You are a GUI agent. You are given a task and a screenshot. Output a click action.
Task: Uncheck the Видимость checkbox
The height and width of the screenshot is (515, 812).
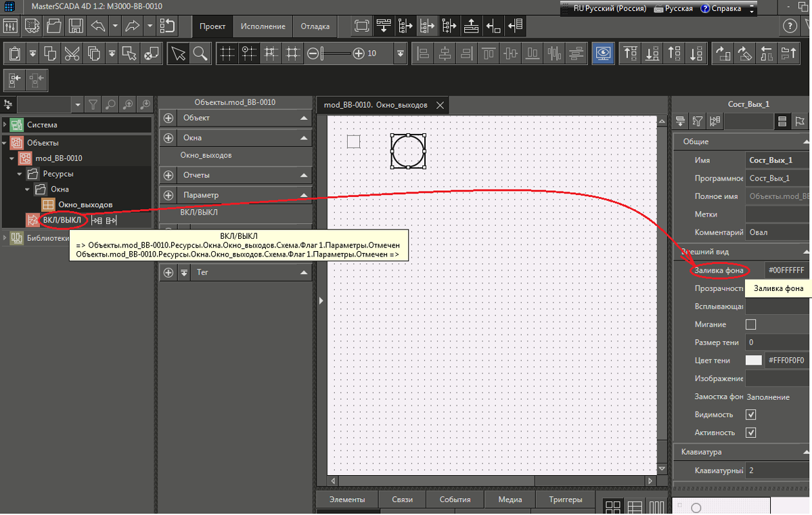[750, 414]
